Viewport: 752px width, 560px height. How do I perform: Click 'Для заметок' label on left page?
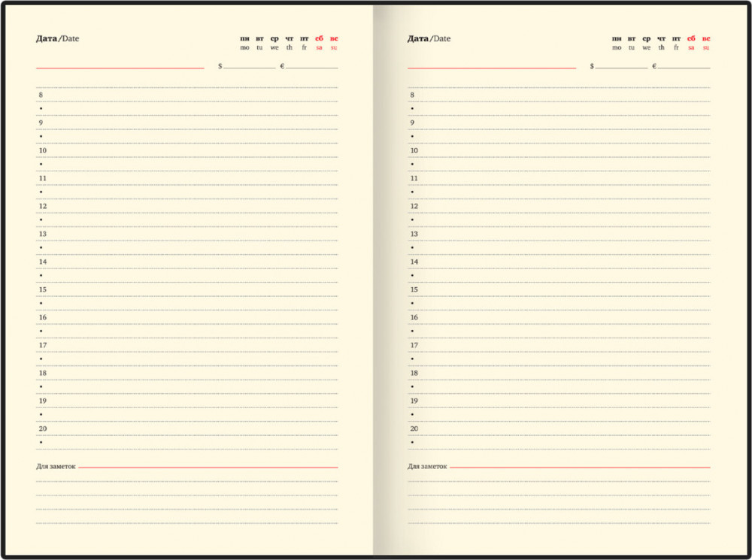tap(56, 467)
